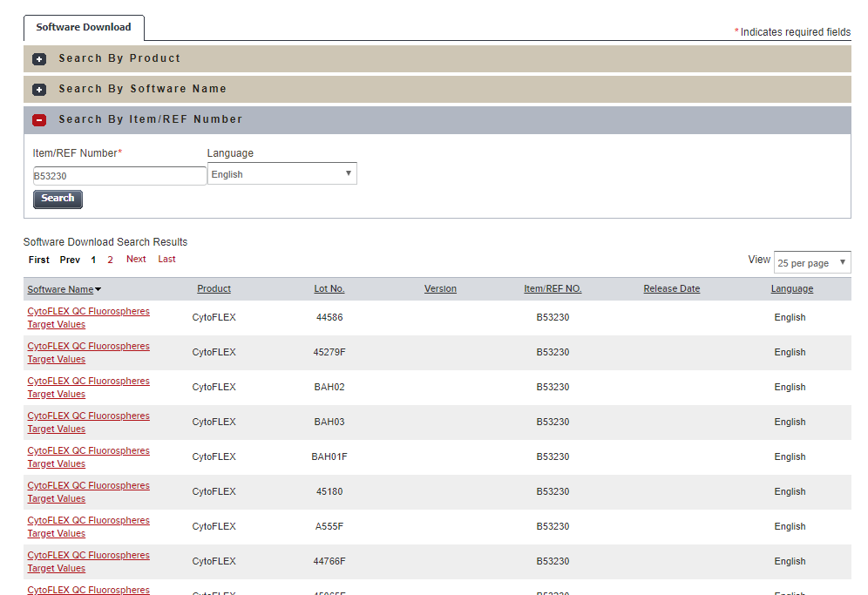Open CytoFLEX QC Fluorospheres link for lot 44586

pyautogui.click(x=89, y=318)
